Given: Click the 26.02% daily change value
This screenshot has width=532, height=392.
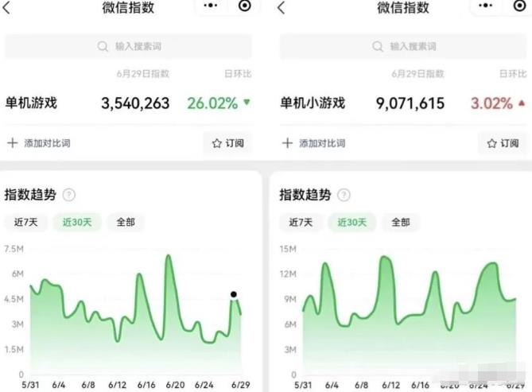Looking at the screenshot, I should (x=212, y=103).
